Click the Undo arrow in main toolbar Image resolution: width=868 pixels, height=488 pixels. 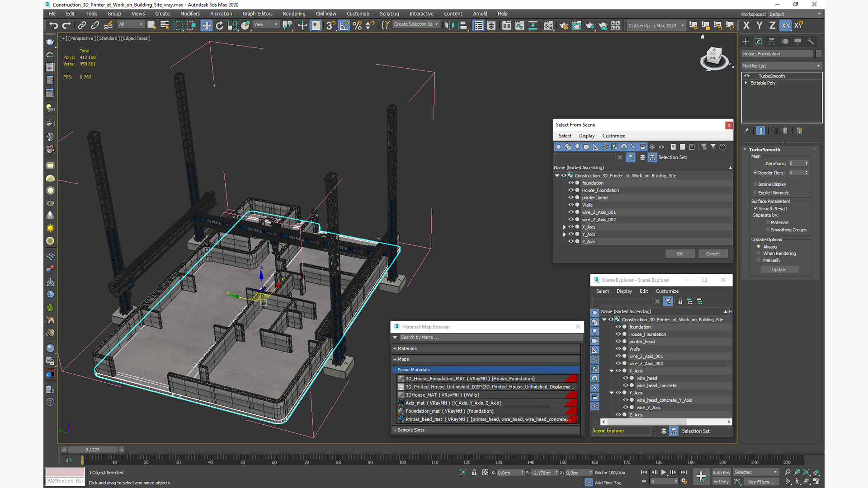pyautogui.click(x=53, y=25)
